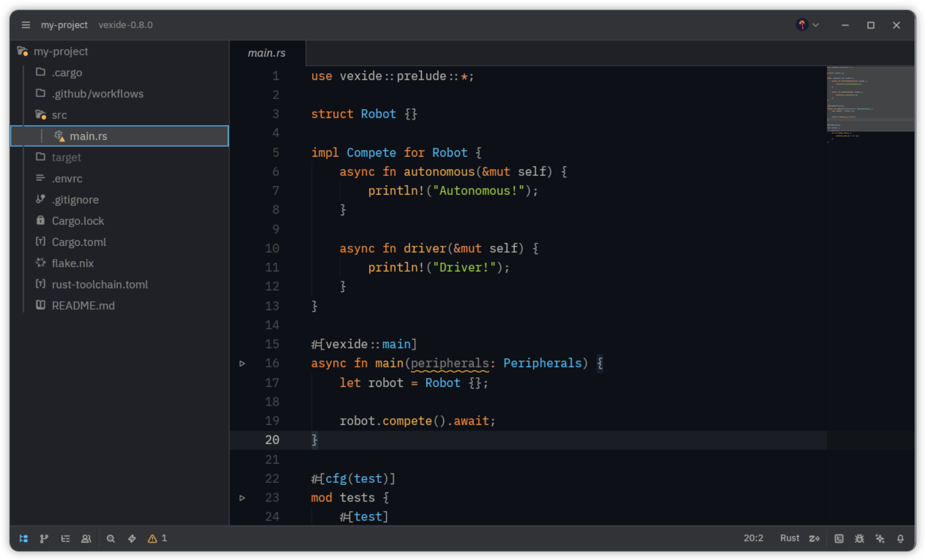Open the Outline panel icon
Screen dimensions: 925x560
coord(65,539)
